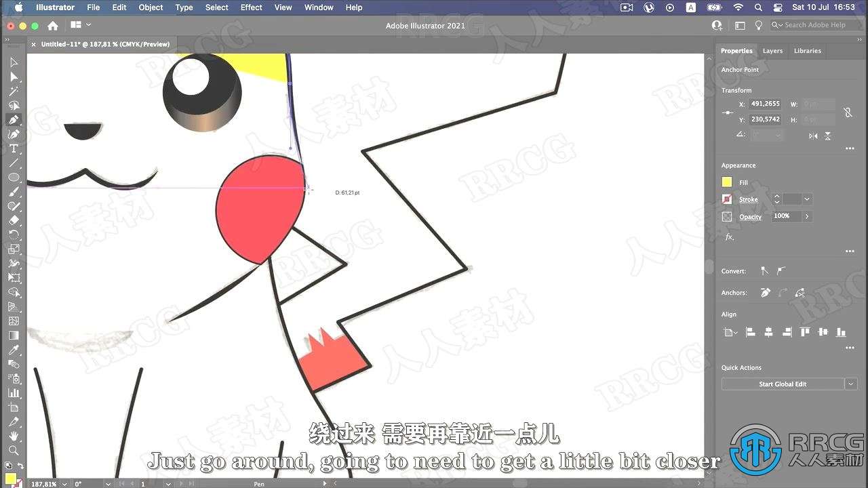Click Flip Horizontal in Transform section

point(813,136)
